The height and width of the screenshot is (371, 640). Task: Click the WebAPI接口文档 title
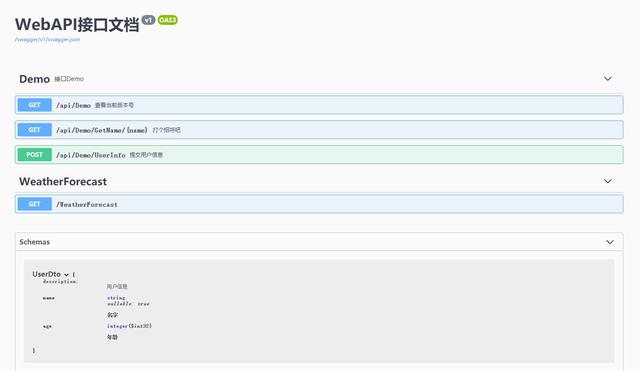coord(77,24)
